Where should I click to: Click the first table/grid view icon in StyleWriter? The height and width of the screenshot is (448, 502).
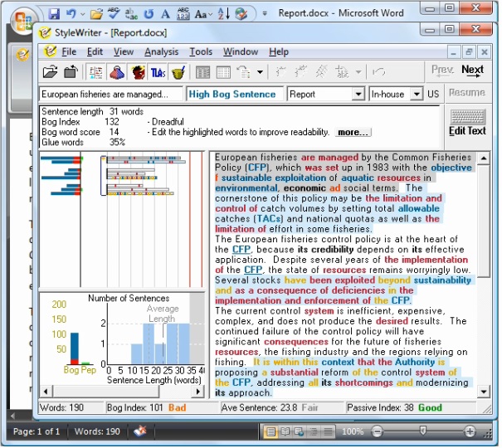202,72
